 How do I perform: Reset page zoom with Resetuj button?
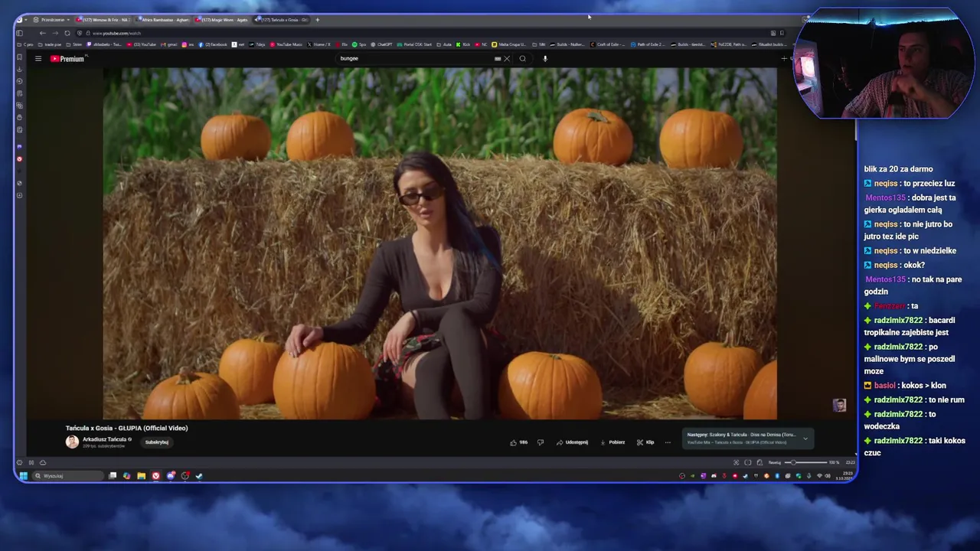775,462
